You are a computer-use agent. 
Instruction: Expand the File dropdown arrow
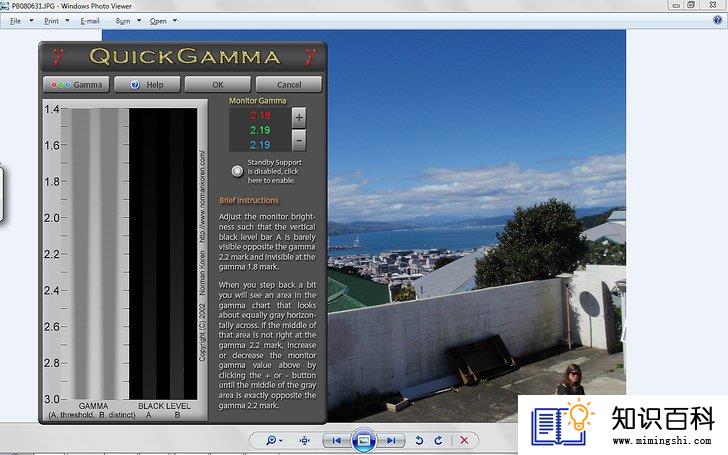(x=32, y=20)
